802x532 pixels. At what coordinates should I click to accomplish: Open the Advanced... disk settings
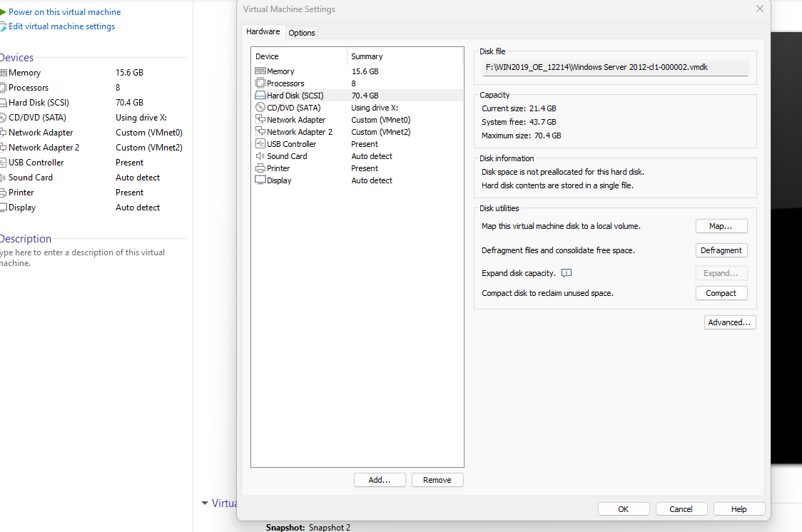coord(729,322)
